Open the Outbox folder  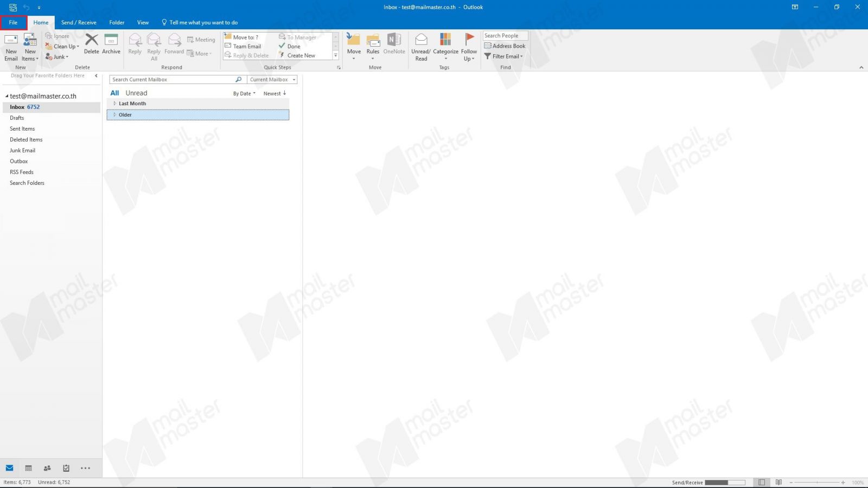point(19,162)
